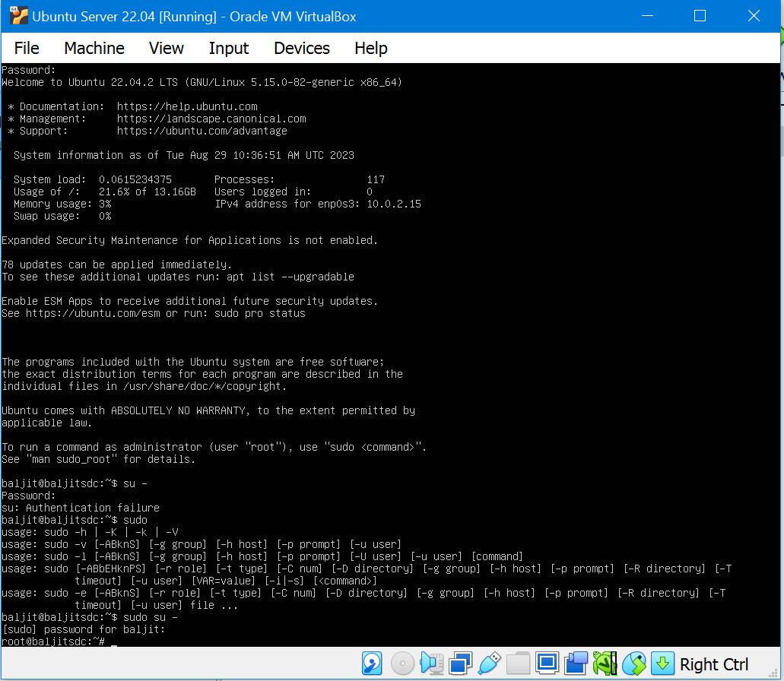The height and width of the screenshot is (681, 784).
Task: Open the File menu
Action: click(x=27, y=48)
